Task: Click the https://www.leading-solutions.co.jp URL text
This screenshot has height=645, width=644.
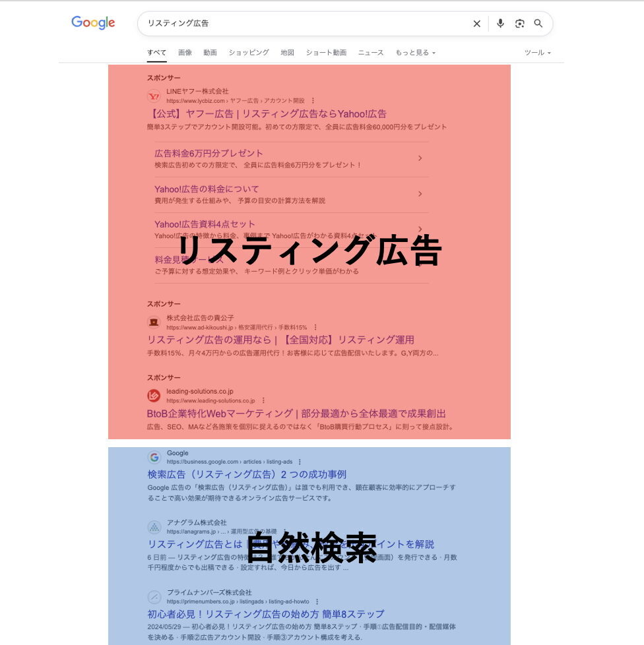Action: pyautogui.click(x=210, y=401)
